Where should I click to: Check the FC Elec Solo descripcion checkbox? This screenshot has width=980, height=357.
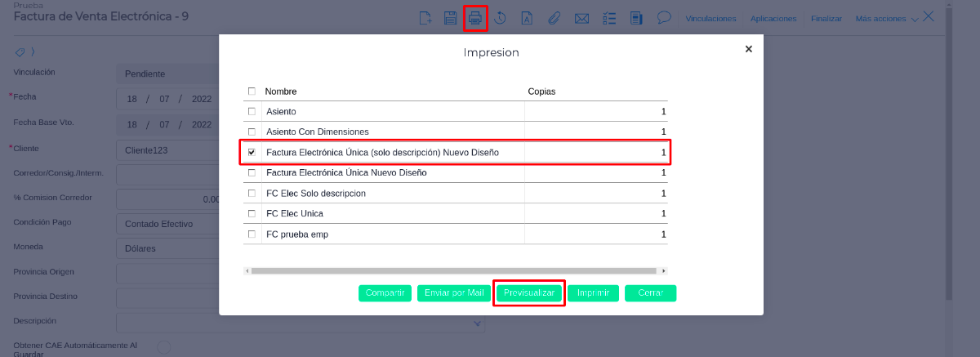coord(252,193)
